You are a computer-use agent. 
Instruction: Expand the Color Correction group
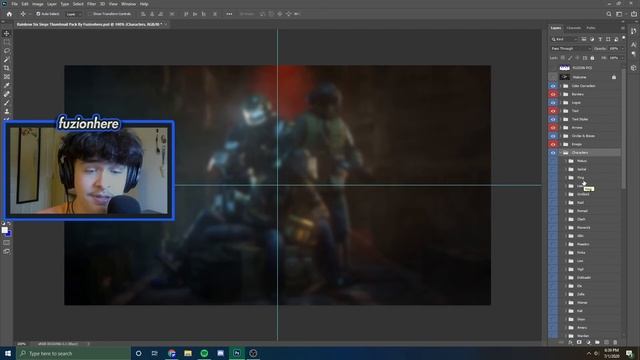560,86
